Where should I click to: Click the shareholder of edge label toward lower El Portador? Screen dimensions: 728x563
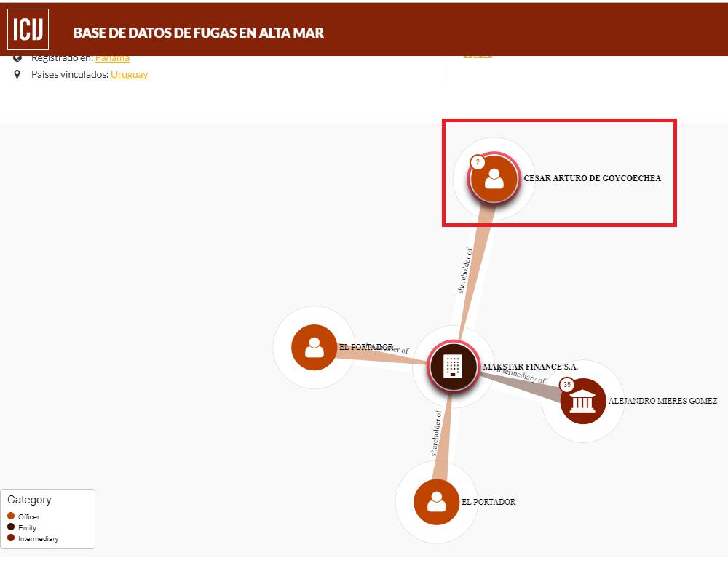(x=436, y=433)
